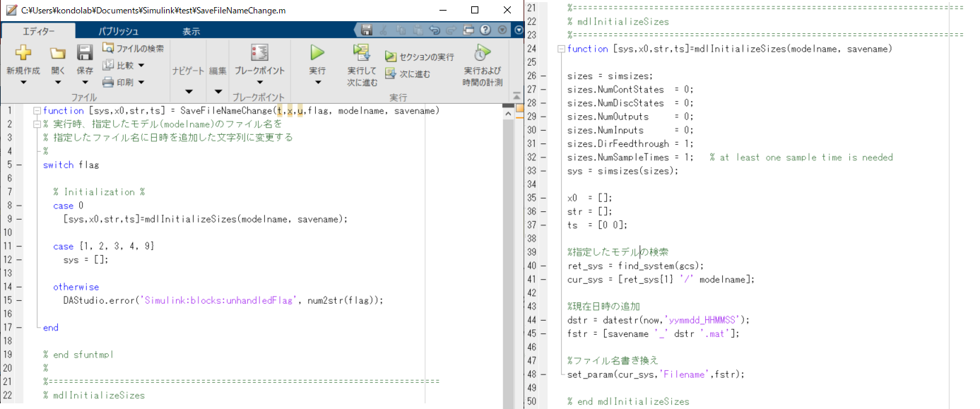Click the green Run (実行) arrow
The width and height of the screenshot is (980, 409).
[317, 52]
